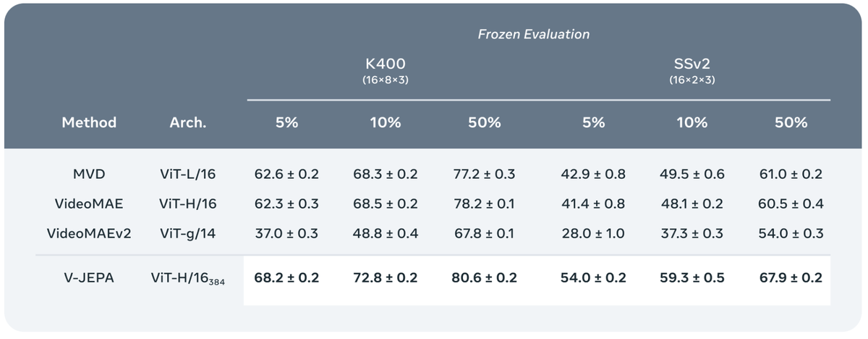Select the SSv2 dataset column heading
The height and width of the screenshot is (339, 868).
click(x=692, y=64)
